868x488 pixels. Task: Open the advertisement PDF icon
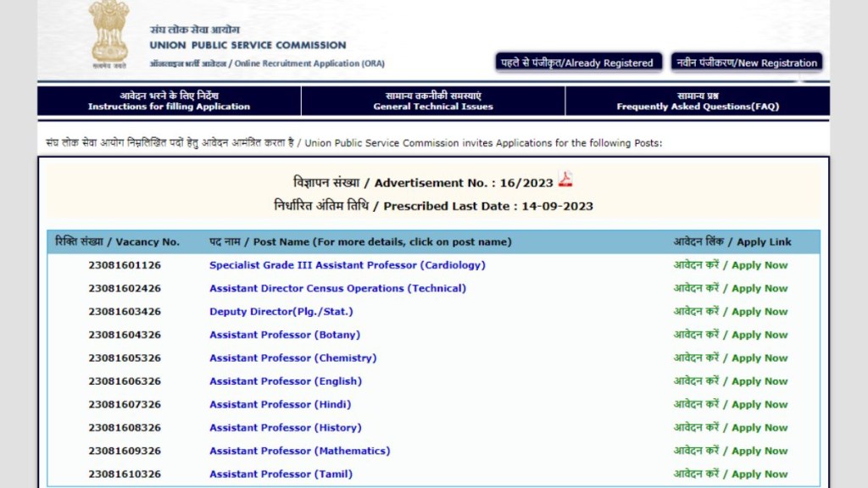click(x=565, y=180)
